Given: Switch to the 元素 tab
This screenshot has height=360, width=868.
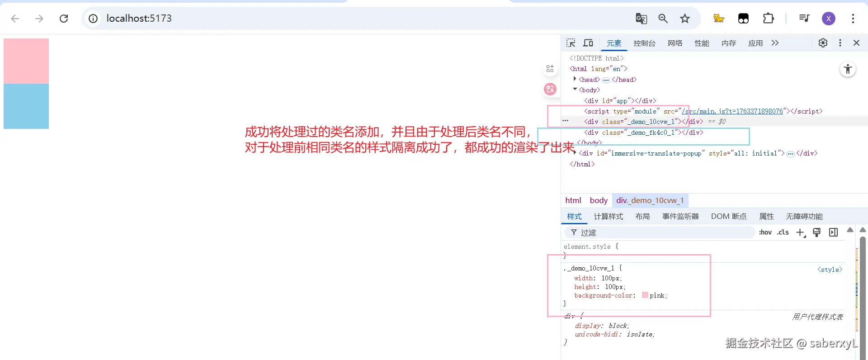Looking at the screenshot, I should 614,43.
